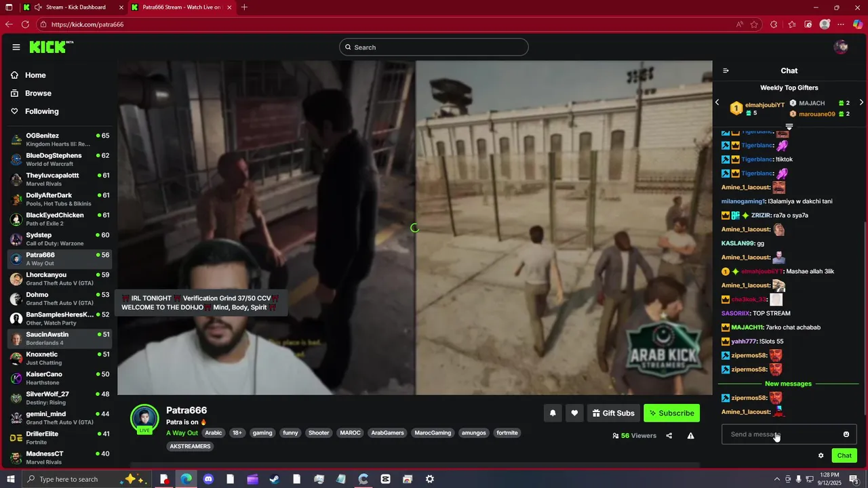Open Edge profile avatar in toolbar
This screenshot has height=488, width=868.
(x=825, y=24)
